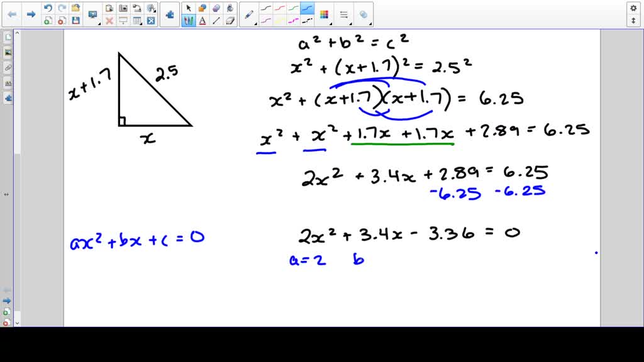Move the toolbar with the up-down arrow
The image size is (644, 362).
pyautogui.click(x=633, y=21)
